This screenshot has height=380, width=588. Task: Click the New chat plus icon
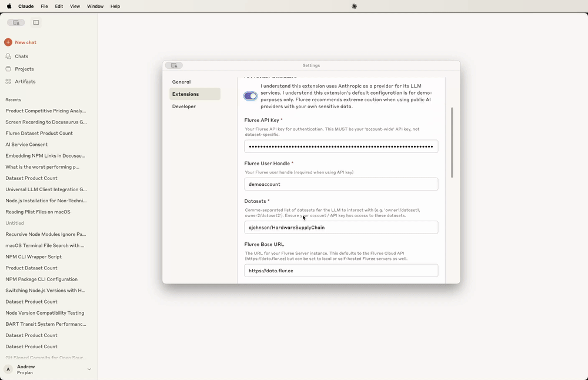tap(8, 42)
